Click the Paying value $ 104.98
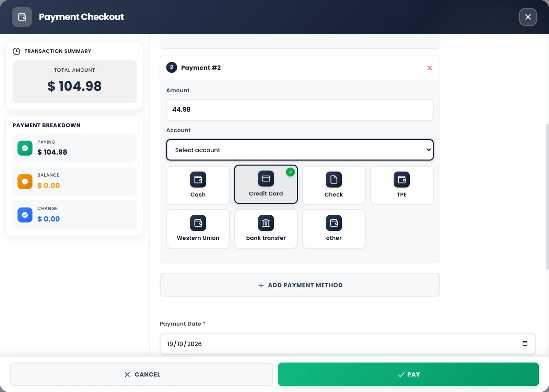 click(x=52, y=152)
